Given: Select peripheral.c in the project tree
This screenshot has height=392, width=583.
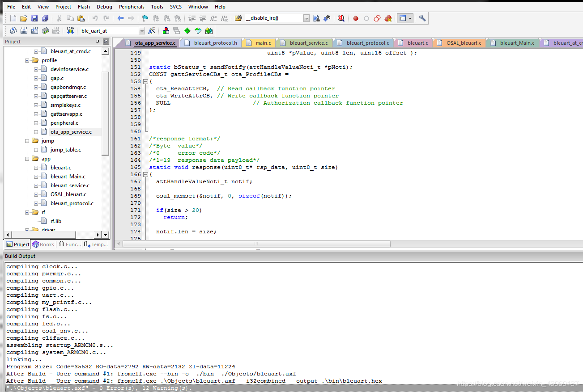Looking at the screenshot, I should pyautogui.click(x=64, y=123).
